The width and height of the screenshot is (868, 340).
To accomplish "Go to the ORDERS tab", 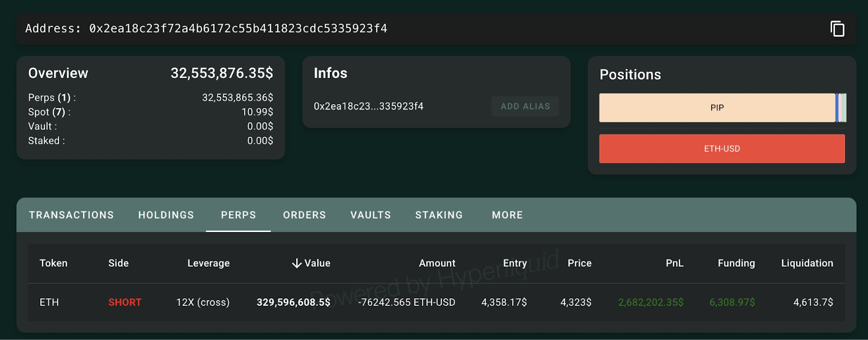I will click(x=304, y=215).
